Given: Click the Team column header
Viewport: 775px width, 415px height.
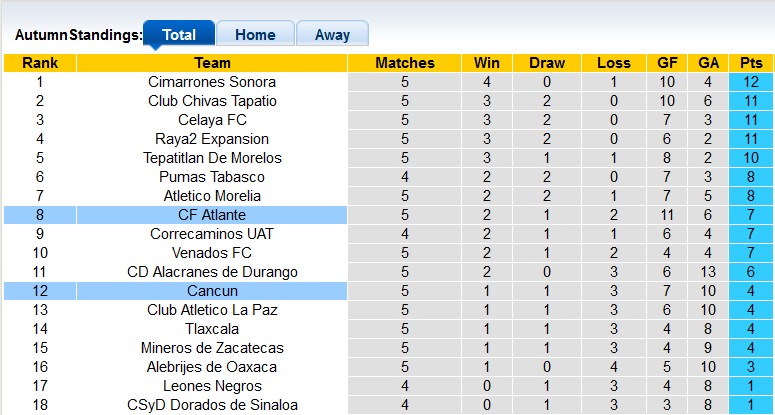Looking at the screenshot, I should [212, 63].
